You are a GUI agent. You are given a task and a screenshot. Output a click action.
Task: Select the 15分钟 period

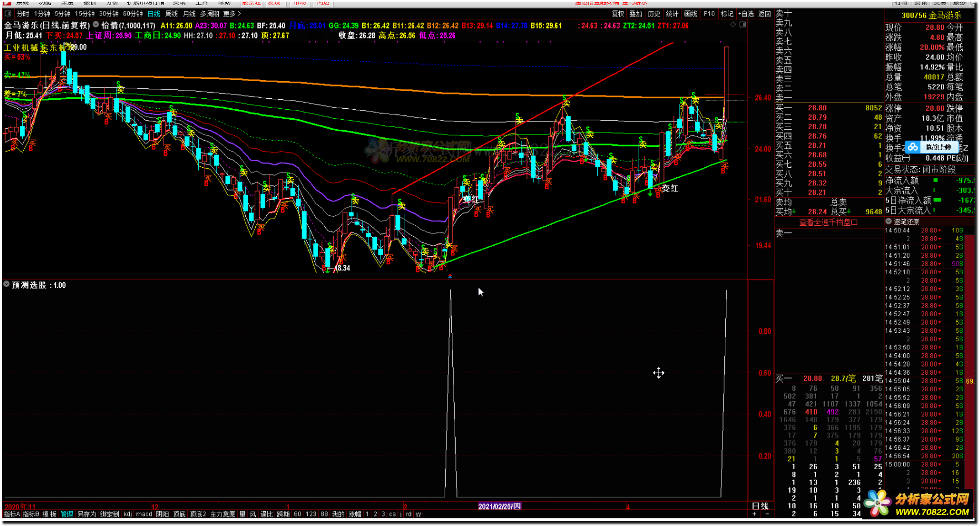[x=85, y=14]
